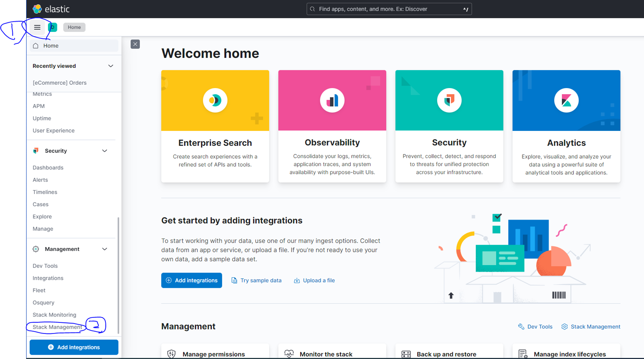This screenshot has height=359, width=644.
Task: Collapse the Security nav section
Action: [x=105, y=151]
